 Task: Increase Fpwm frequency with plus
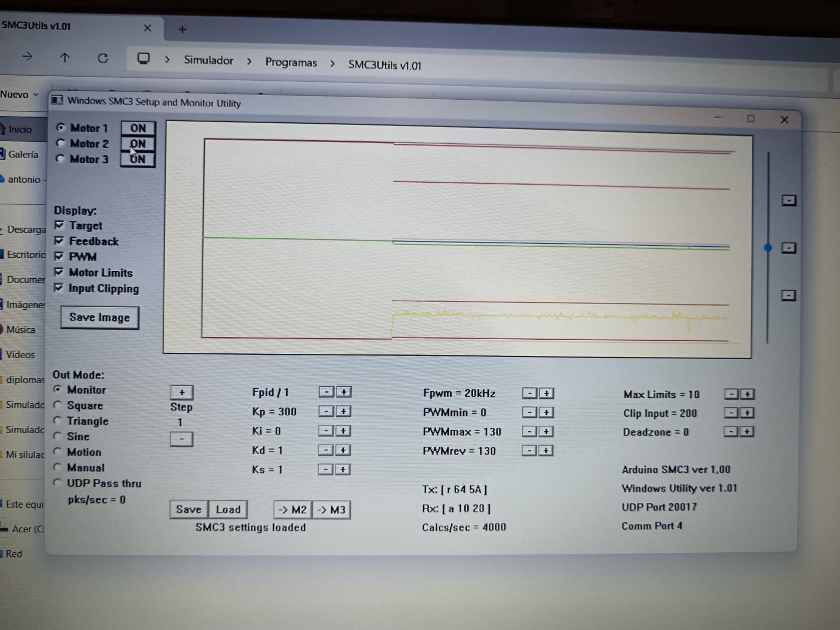point(547,393)
